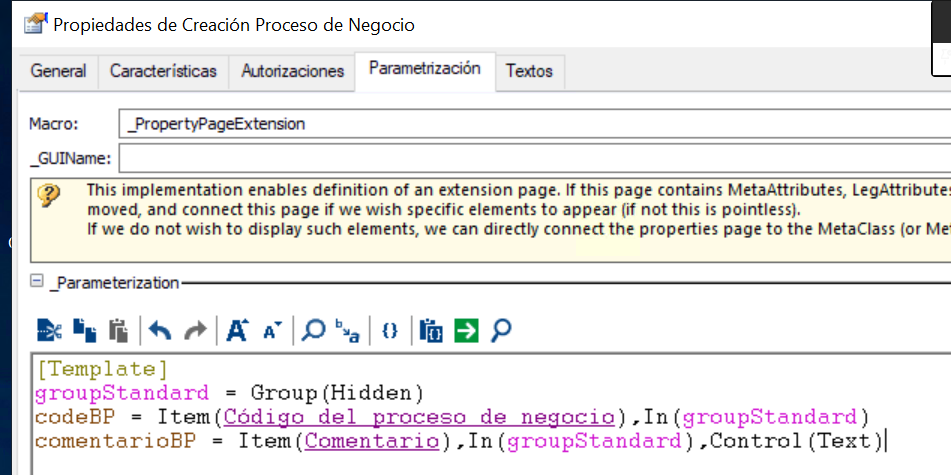This screenshot has height=475, width=951.
Task: Click the curly braces icon
Action: click(x=391, y=331)
